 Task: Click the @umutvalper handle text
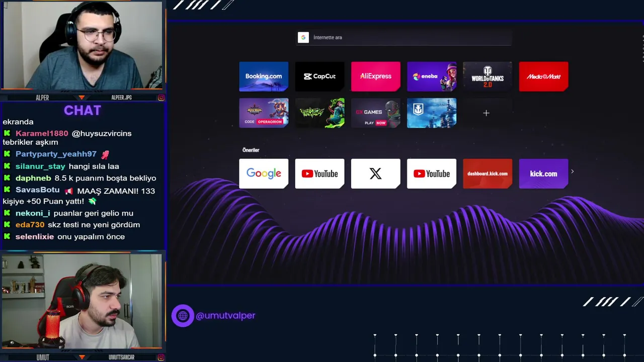(225, 316)
